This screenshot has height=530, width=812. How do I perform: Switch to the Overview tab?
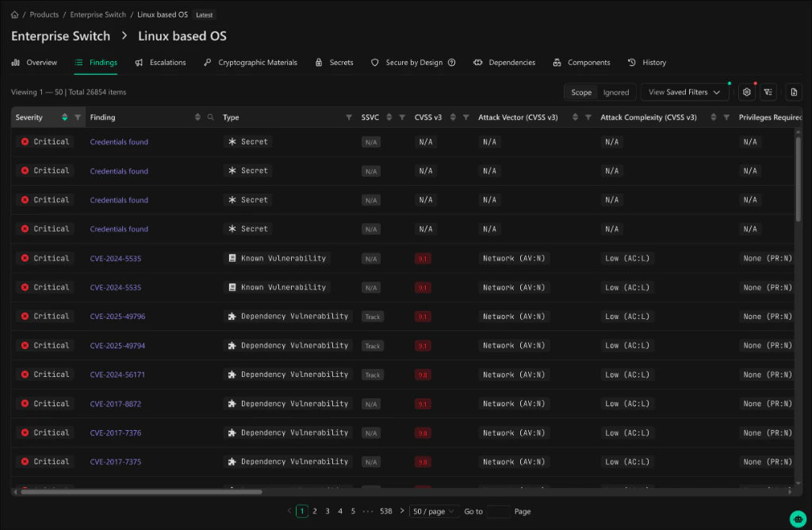pyautogui.click(x=34, y=62)
